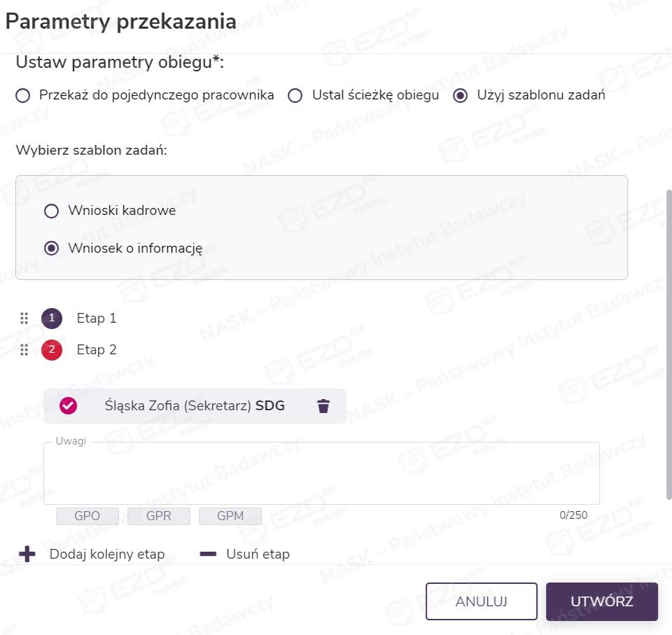Choose 'Wniosek o informację' template
Viewport: 672px width, 635px height.
51,249
